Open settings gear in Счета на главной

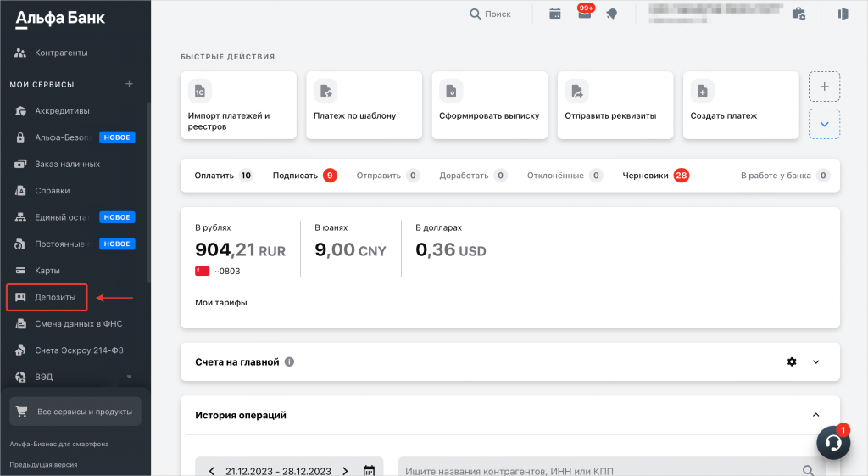tap(792, 361)
